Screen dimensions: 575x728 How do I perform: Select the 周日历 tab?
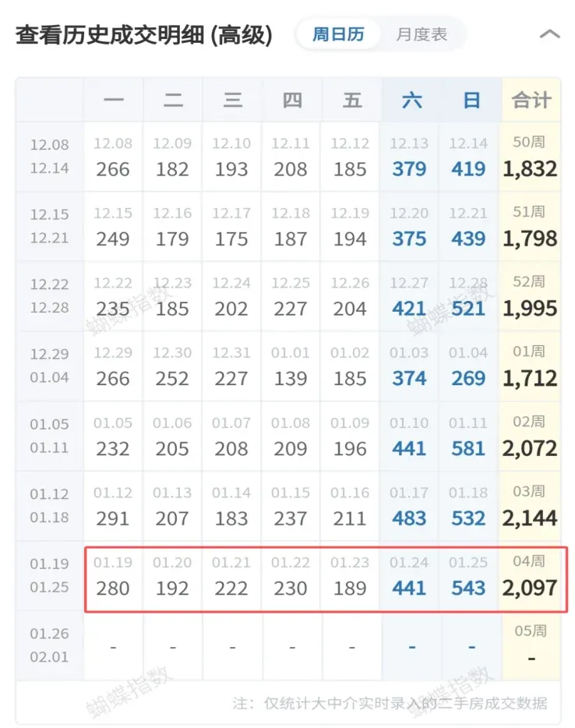point(338,35)
